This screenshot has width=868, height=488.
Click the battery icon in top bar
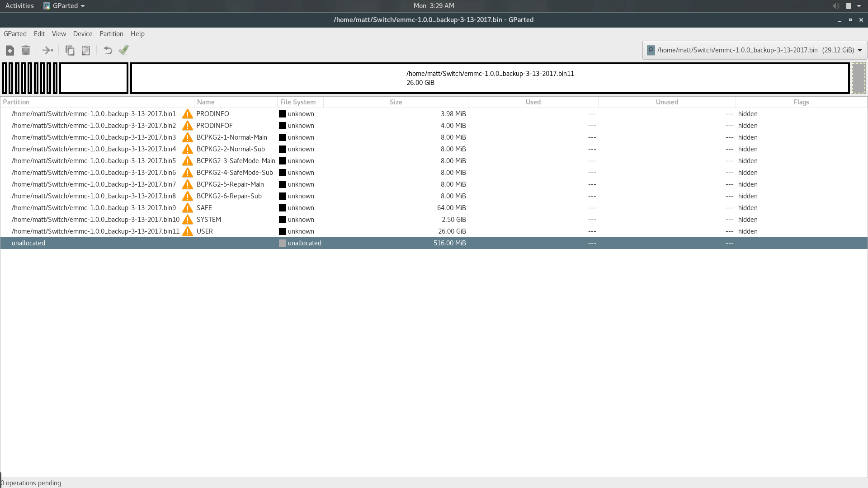click(x=848, y=6)
